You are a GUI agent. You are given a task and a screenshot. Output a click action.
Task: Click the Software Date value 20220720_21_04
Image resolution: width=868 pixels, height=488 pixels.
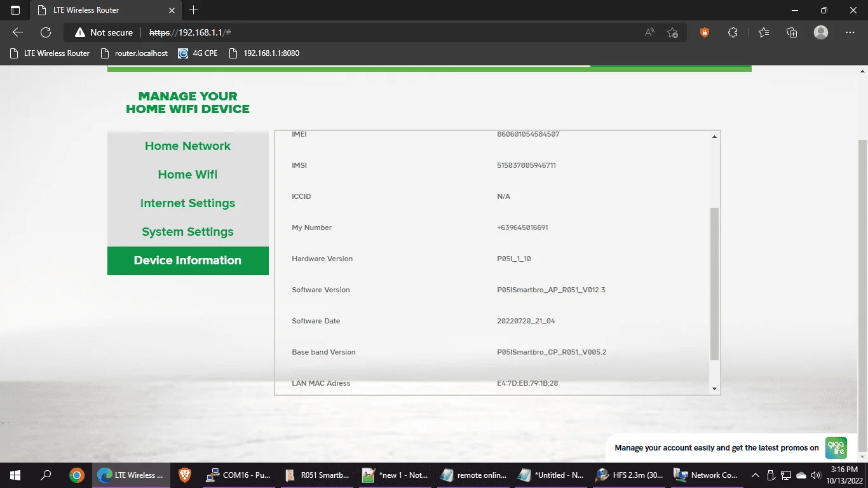point(526,321)
